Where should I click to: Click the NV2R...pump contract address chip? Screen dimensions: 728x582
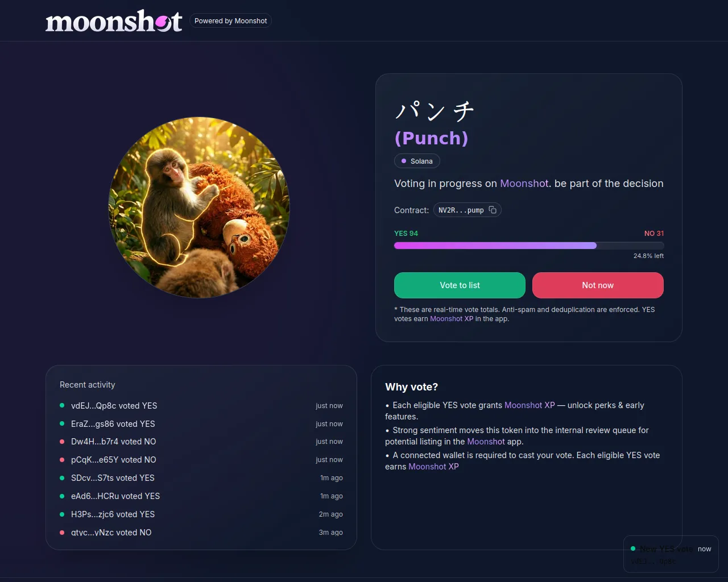tap(467, 210)
